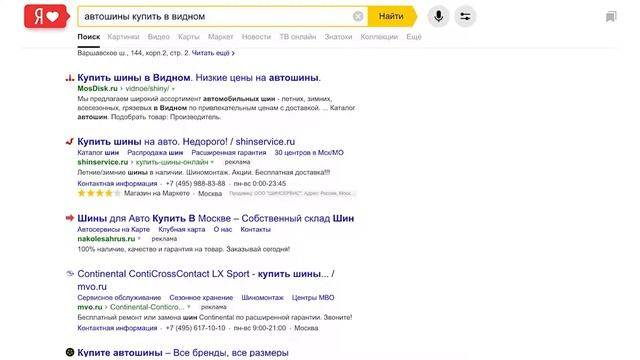Expand the Ещё tab menu

[413, 37]
